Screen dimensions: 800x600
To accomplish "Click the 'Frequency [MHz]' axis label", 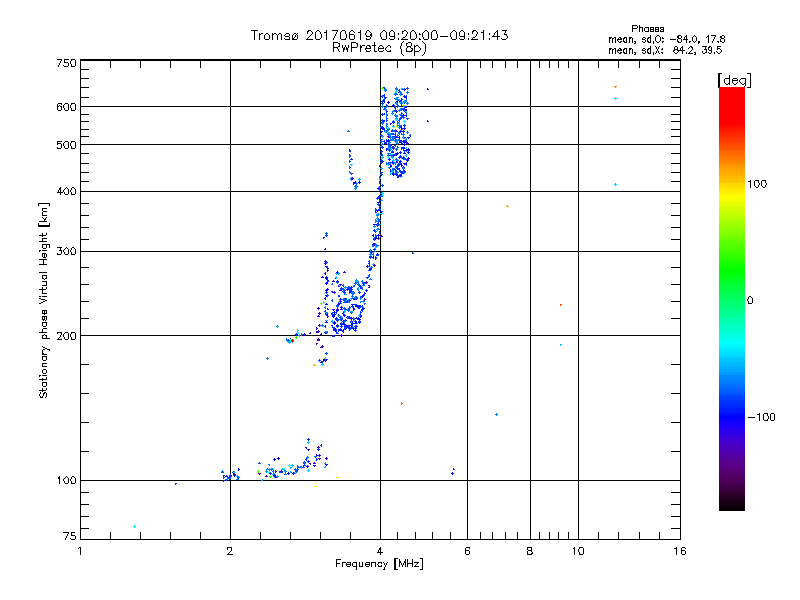I will [379, 564].
